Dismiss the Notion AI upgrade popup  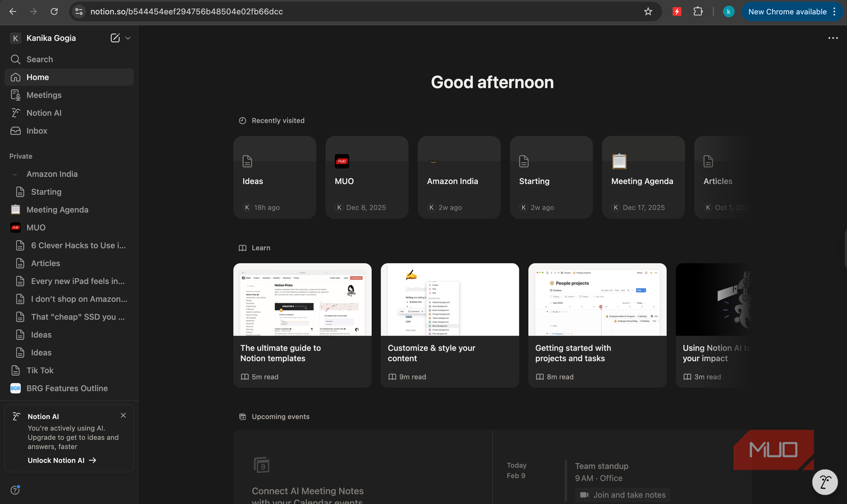click(123, 415)
